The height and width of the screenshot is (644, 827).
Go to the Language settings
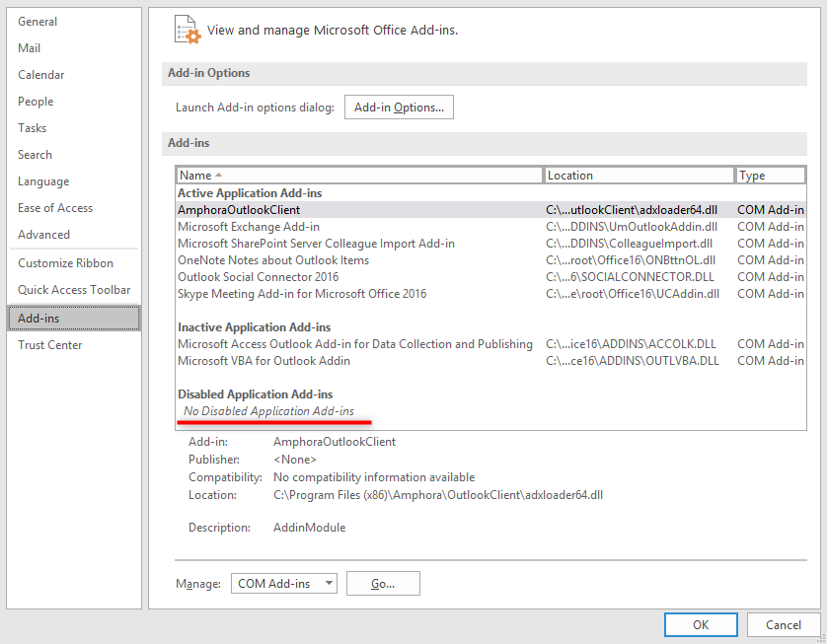43,181
